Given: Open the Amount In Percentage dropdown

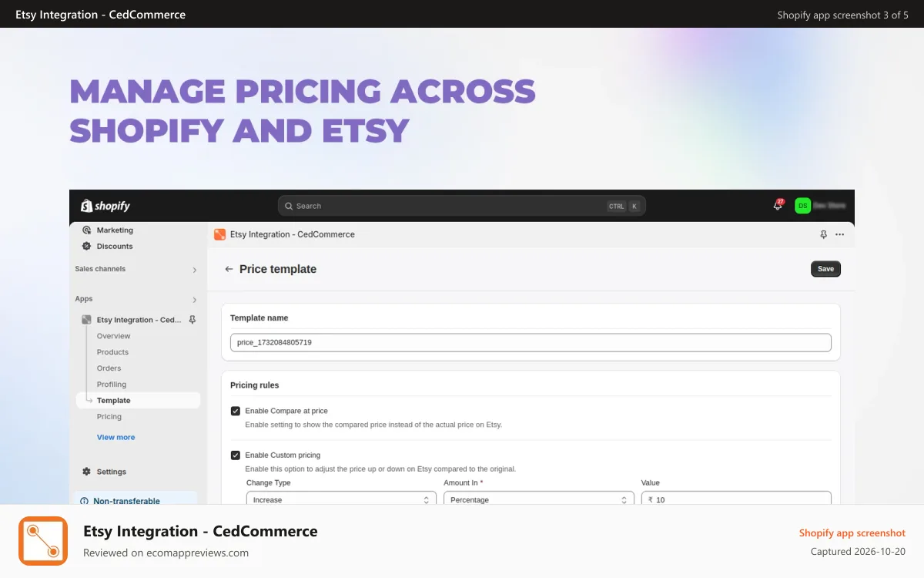Looking at the screenshot, I should point(539,499).
